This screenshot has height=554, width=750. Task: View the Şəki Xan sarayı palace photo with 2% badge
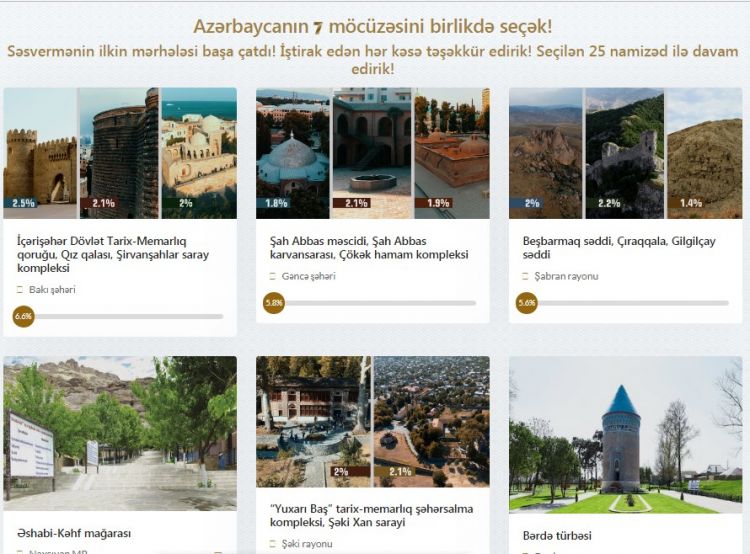pos(313,421)
